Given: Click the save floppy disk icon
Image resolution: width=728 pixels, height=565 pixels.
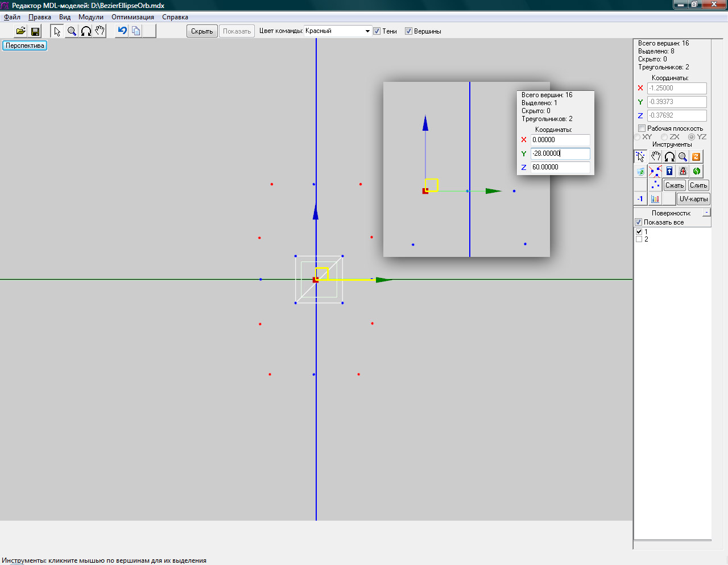Looking at the screenshot, I should coord(35,31).
